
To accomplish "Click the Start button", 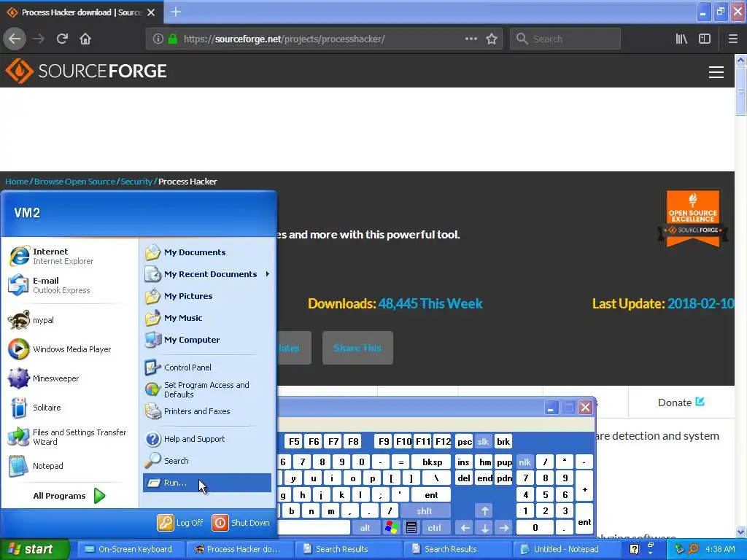I will [x=34, y=549].
